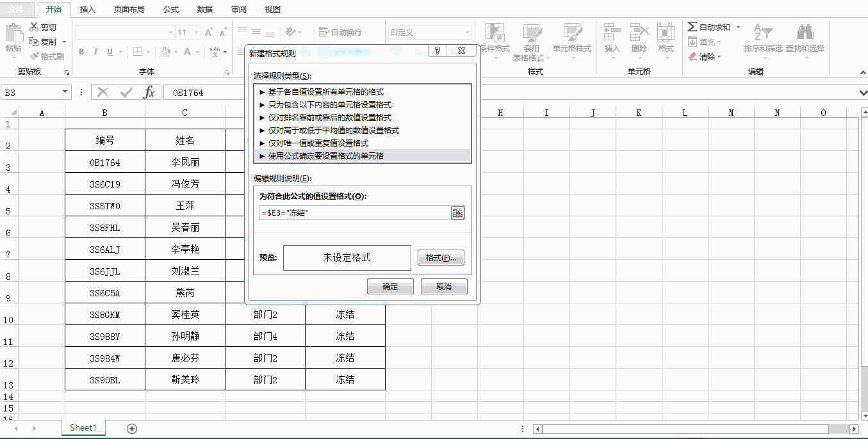Screen dimensions: 868x439
Task: Click column header B
Action: (105, 113)
